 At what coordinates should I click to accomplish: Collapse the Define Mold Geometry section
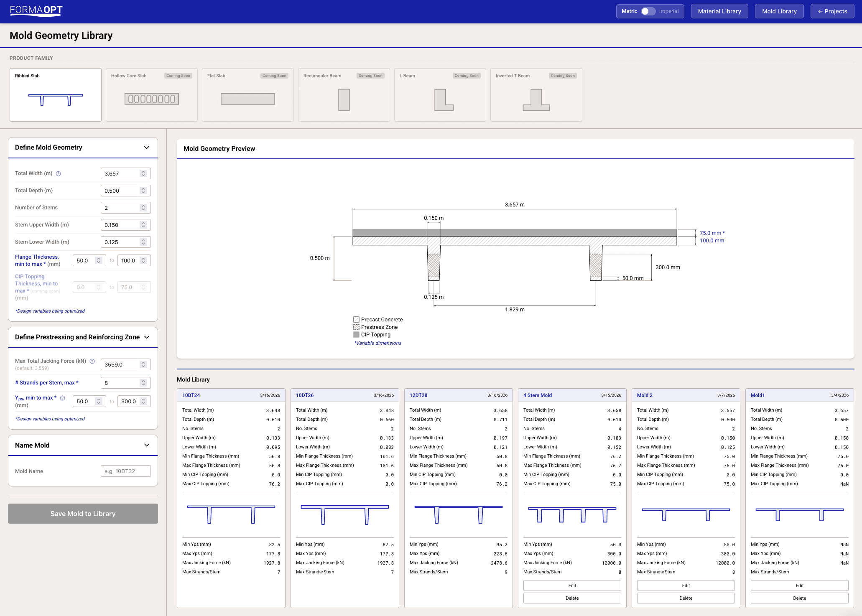point(147,148)
